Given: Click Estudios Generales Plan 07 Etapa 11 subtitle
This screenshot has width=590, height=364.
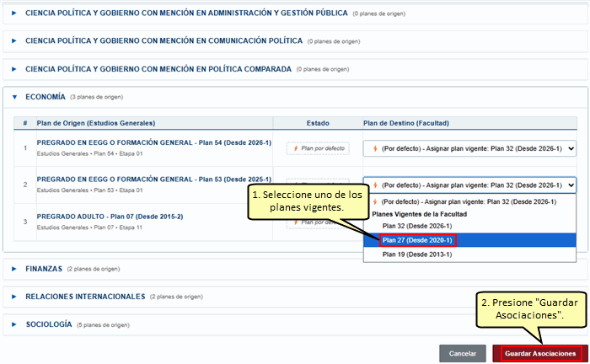Looking at the screenshot, I should [89, 227].
